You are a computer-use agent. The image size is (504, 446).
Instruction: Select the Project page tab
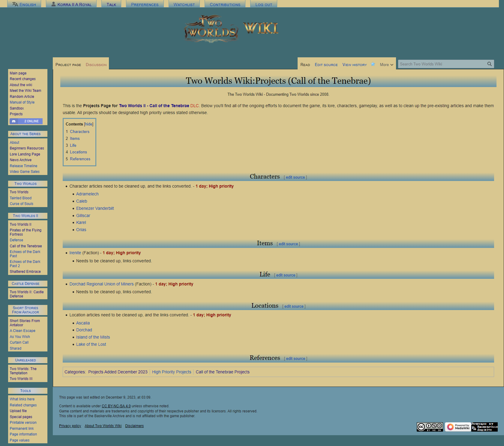(68, 65)
